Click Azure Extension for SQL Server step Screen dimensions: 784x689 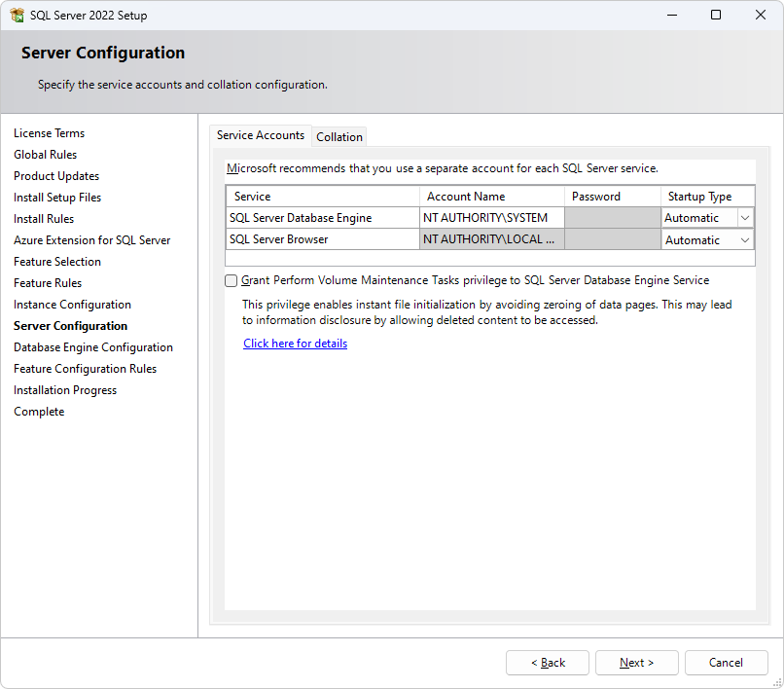click(92, 240)
